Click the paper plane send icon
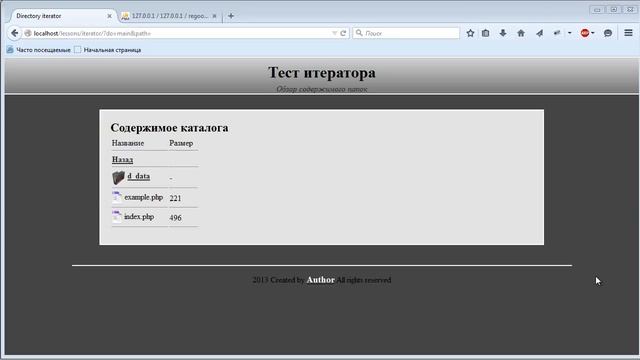640x360 pixels. [x=540, y=33]
